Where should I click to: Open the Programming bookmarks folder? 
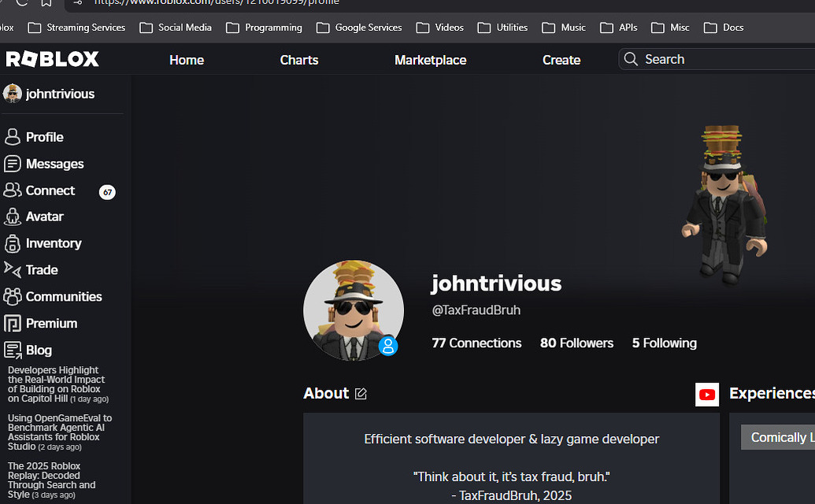click(x=264, y=28)
